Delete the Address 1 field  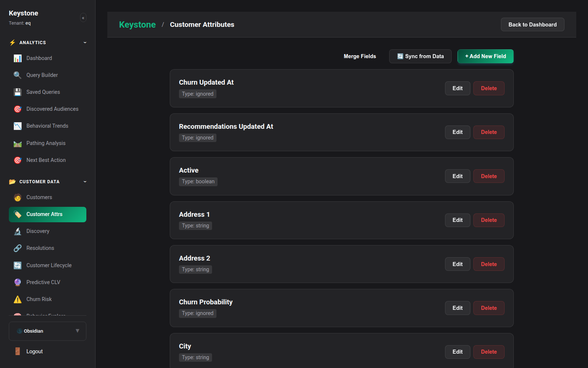489,220
